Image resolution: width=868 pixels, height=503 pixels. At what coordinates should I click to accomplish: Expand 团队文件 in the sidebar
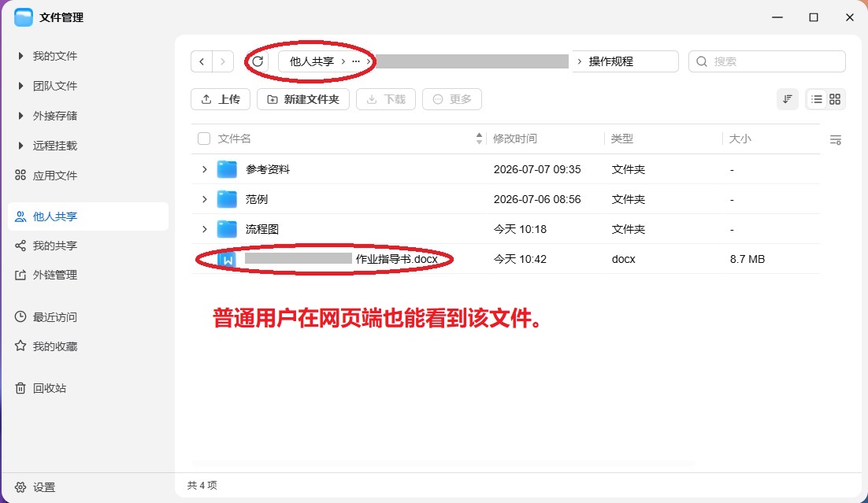pyautogui.click(x=20, y=86)
